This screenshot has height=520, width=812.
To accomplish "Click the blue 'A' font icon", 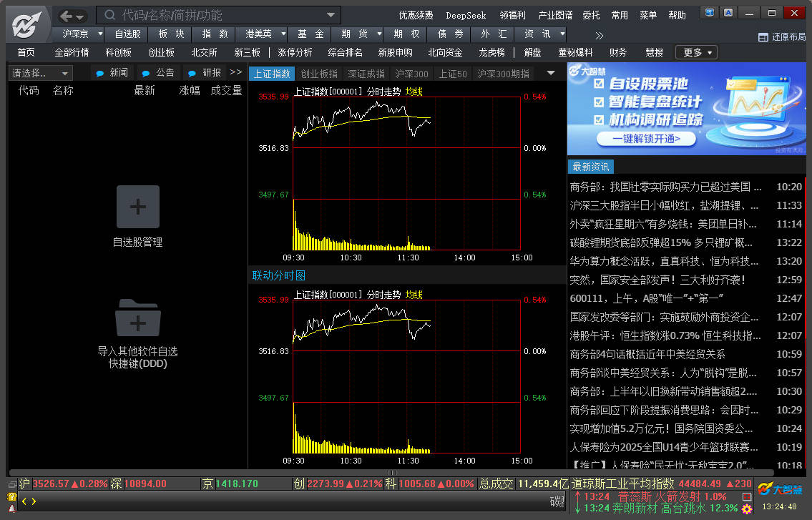I will (728, 13).
